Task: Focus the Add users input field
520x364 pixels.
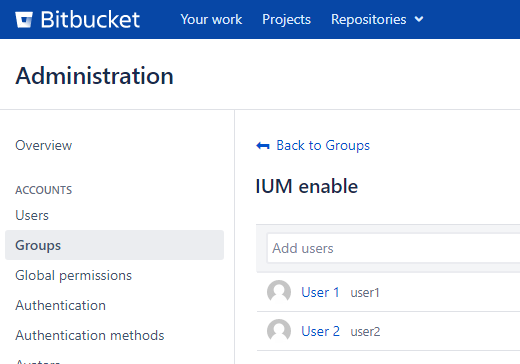Action: pyautogui.click(x=393, y=248)
